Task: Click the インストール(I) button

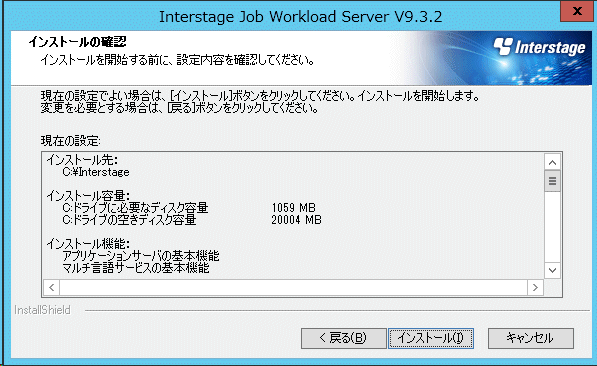Action: coord(431,338)
